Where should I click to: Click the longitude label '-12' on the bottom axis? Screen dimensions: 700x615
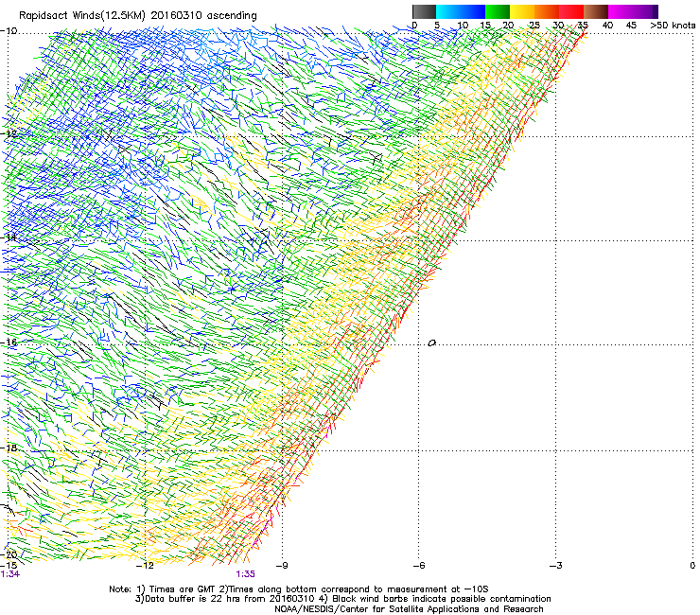146,566
